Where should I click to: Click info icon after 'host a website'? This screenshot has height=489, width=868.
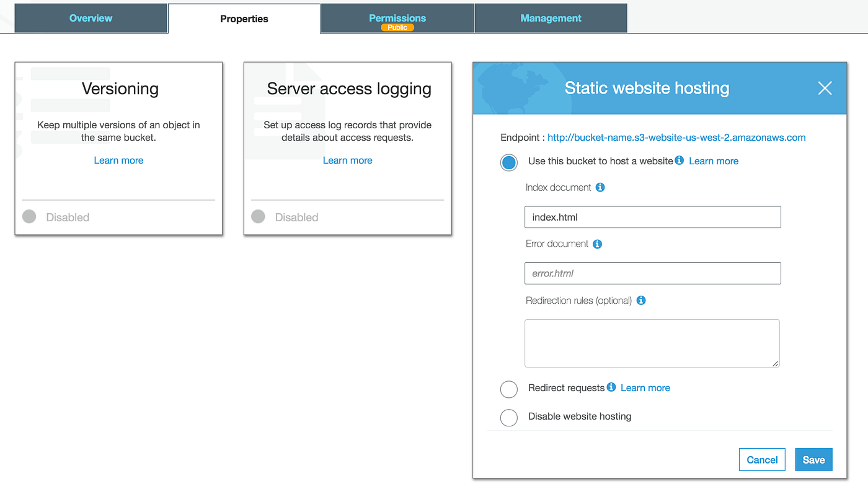pos(680,161)
